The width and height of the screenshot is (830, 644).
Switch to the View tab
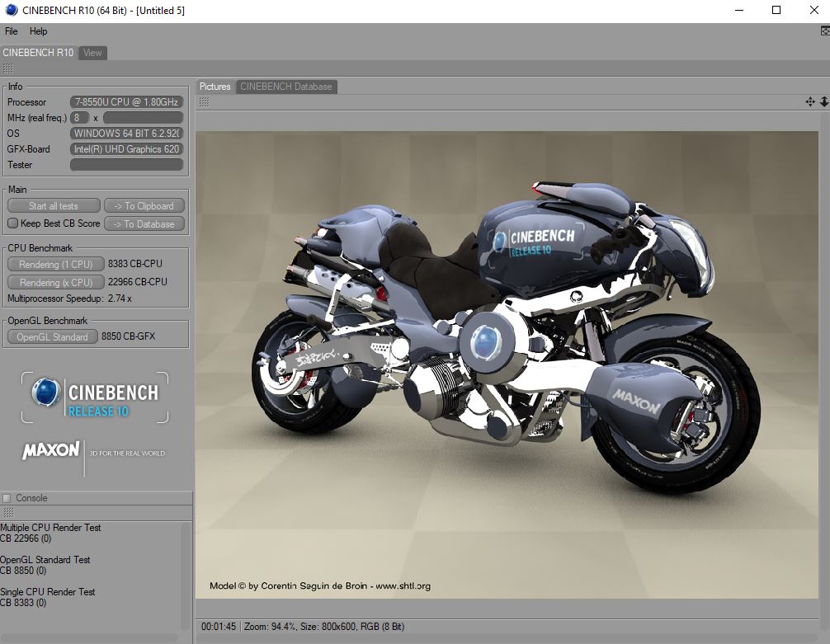92,53
